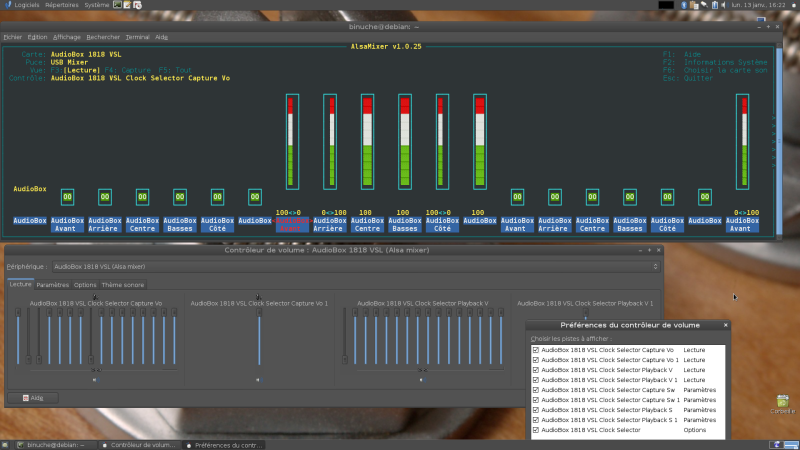Image resolution: width=800 pixels, height=450 pixels.
Task: Click the single Capture Vo 1 volume slider
Action: [259, 336]
